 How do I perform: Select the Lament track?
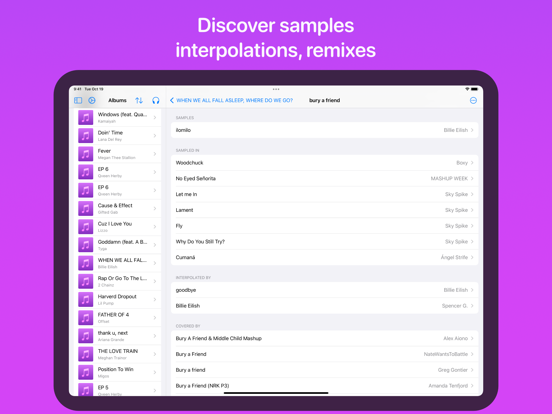tap(324, 210)
